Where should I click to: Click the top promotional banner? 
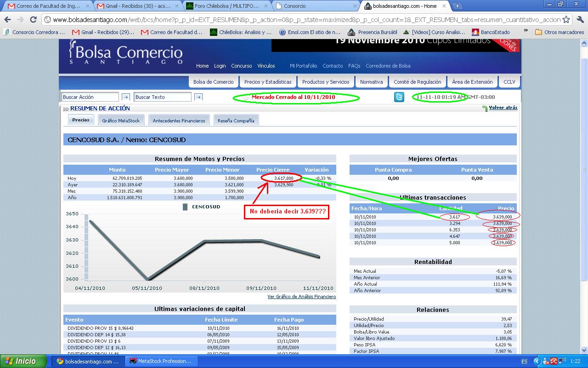396,45
